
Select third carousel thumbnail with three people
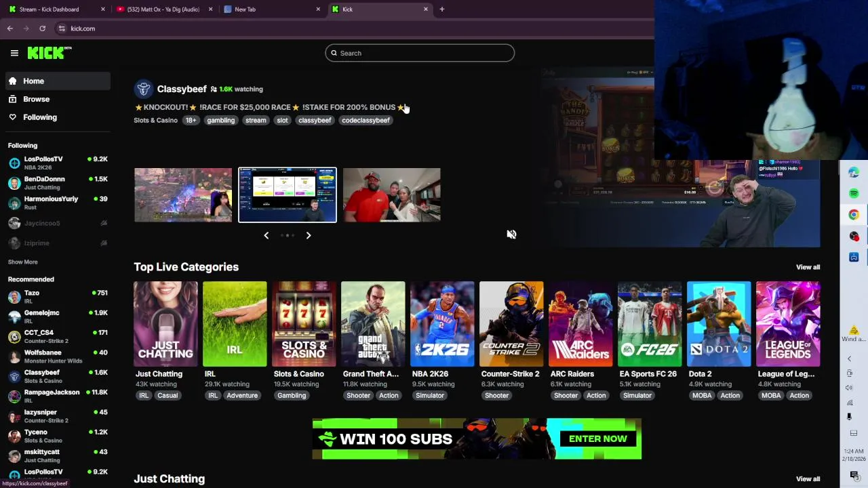coord(392,195)
